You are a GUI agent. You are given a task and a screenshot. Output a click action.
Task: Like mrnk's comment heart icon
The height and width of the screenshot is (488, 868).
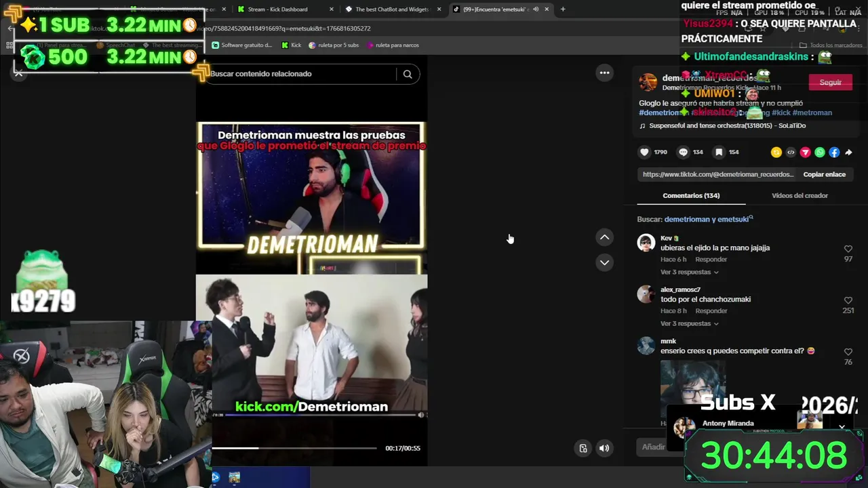pyautogui.click(x=848, y=352)
